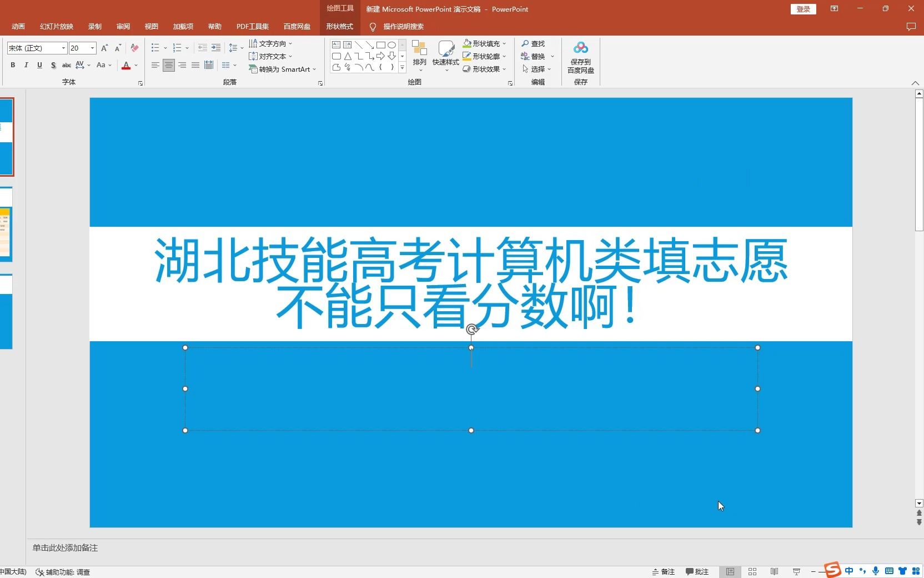Image resolution: width=924 pixels, height=578 pixels.
Task: Toggle text shadow button
Action: coord(53,65)
